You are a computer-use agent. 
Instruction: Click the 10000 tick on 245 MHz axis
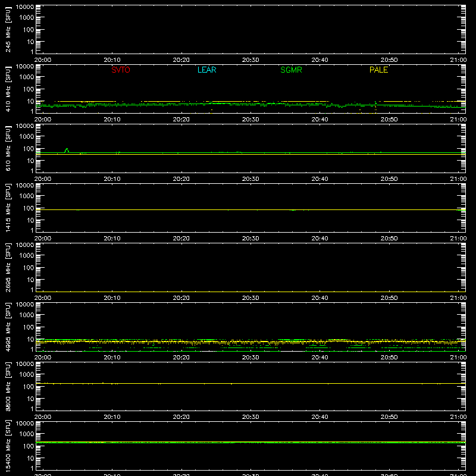pyautogui.click(x=25, y=7)
